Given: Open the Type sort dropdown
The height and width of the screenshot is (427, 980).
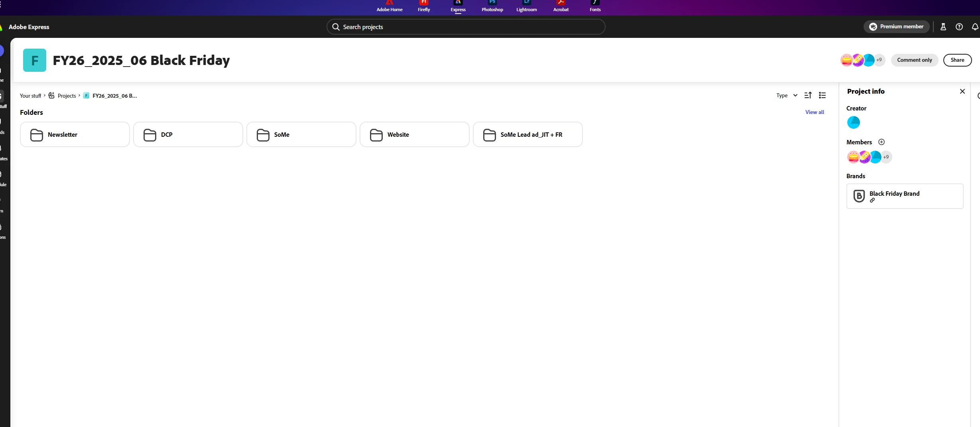Looking at the screenshot, I should (787, 95).
